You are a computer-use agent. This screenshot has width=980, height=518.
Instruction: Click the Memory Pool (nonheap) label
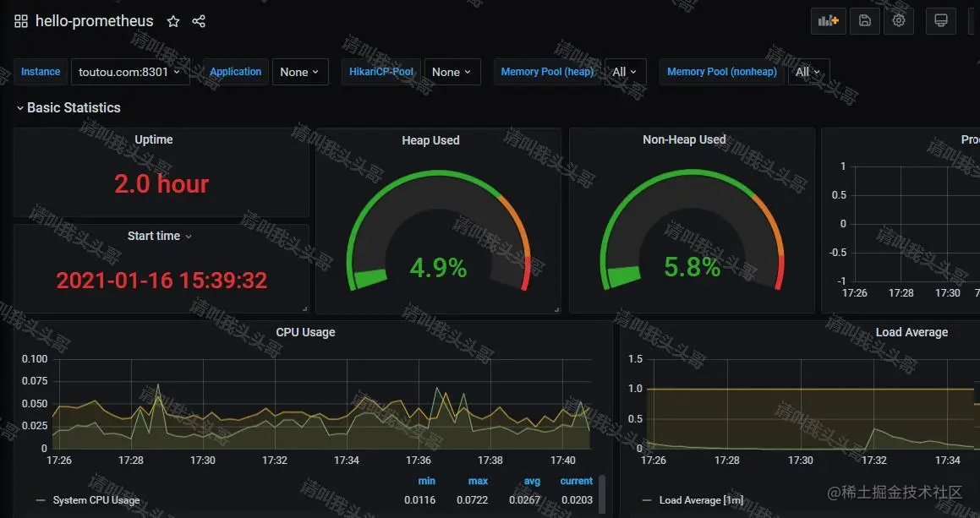(720, 72)
